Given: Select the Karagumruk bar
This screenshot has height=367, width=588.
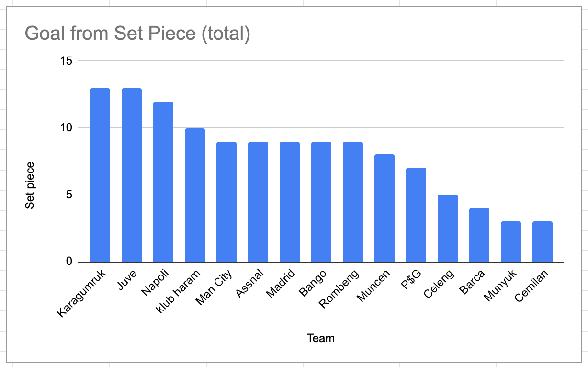Looking at the screenshot, I should click(x=100, y=175).
